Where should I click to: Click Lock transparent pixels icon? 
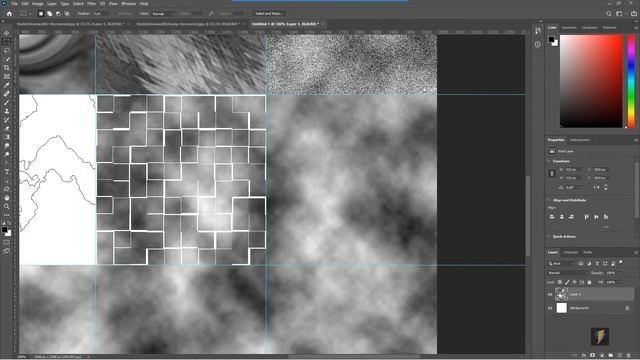(x=560, y=282)
